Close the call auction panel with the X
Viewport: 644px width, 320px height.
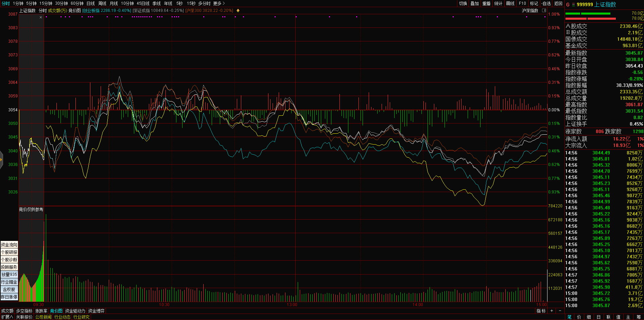pos(41,17)
